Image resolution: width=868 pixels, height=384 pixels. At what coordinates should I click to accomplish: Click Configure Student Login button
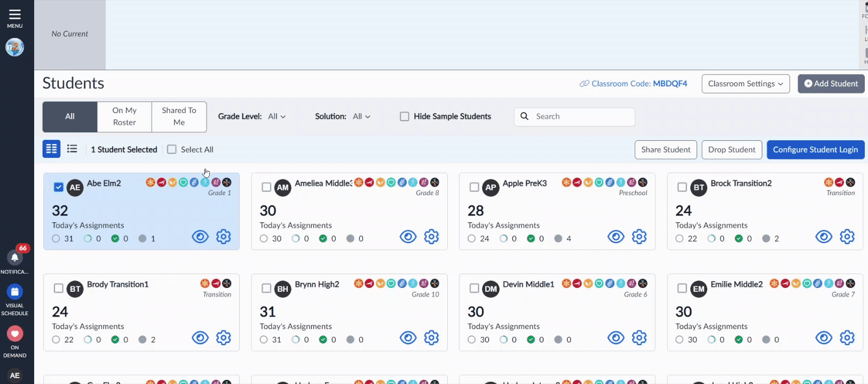[816, 150]
